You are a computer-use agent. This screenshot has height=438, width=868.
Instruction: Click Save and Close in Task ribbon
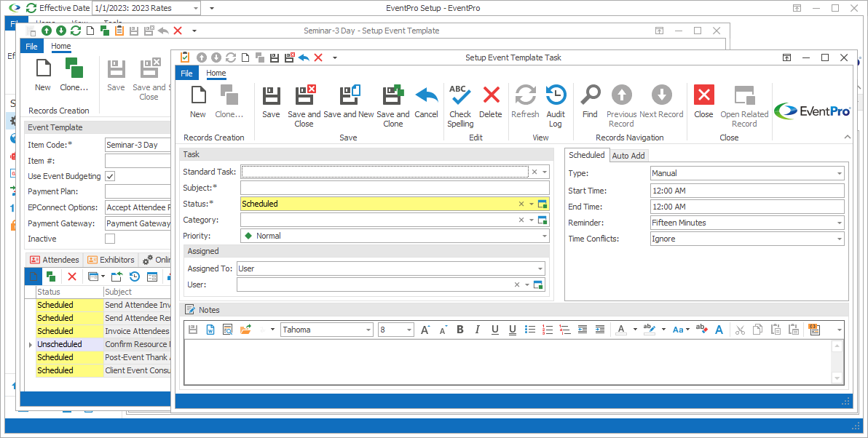pos(304,106)
